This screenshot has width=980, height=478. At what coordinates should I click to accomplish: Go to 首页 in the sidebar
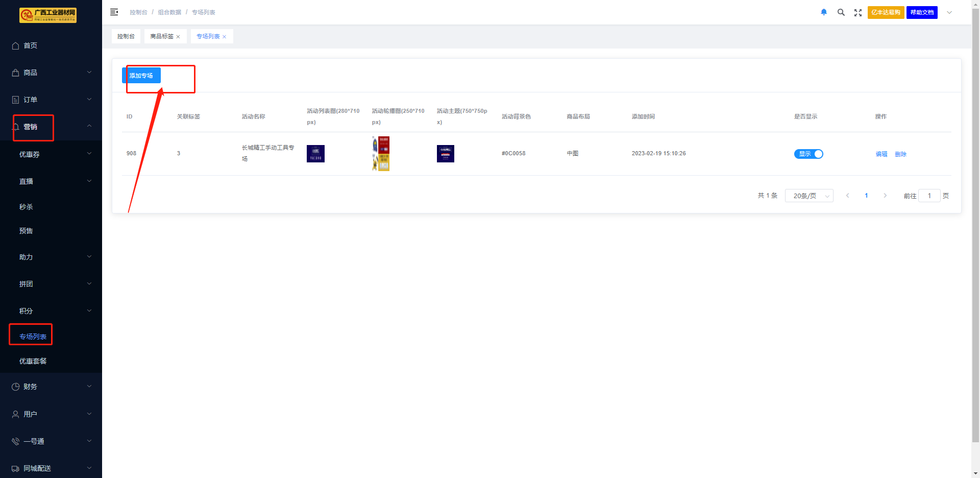tap(30, 45)
